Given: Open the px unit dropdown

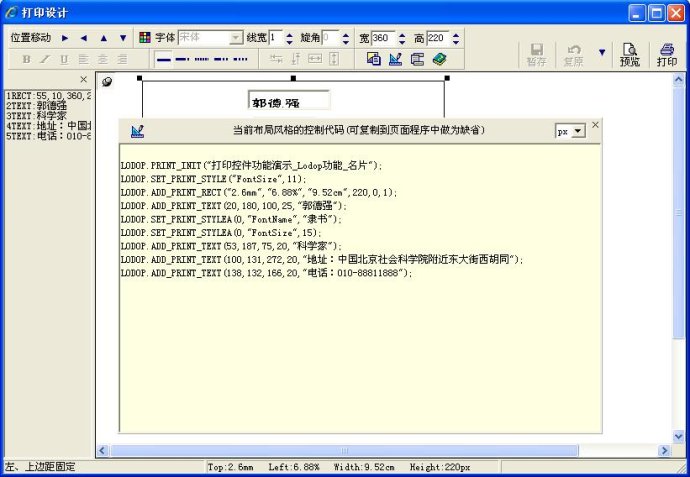Looking at the screenshot, I should [570, 131].
